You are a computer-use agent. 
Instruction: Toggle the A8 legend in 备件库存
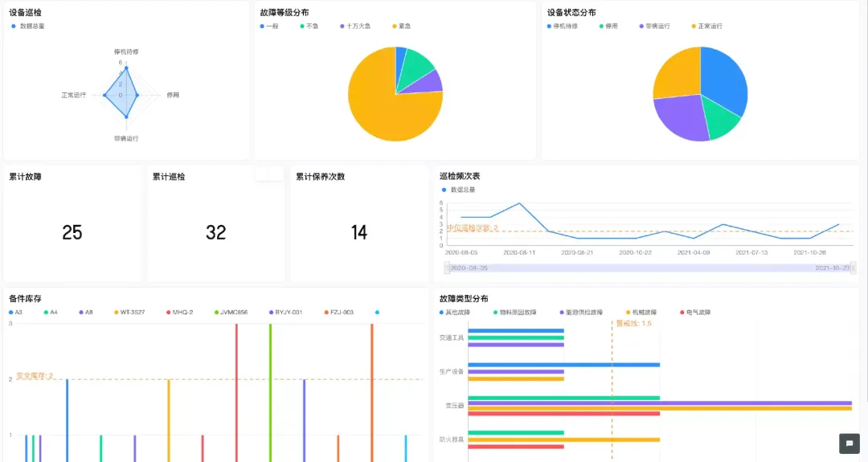tap(86, 312)
